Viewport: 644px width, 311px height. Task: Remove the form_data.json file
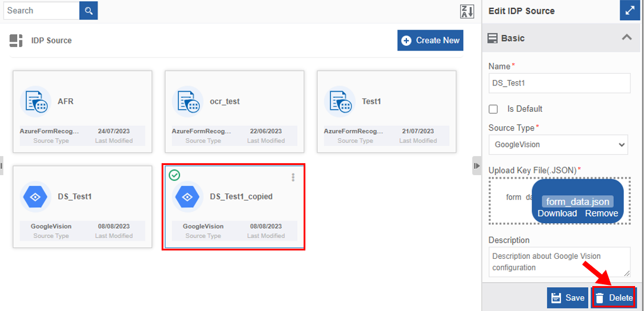click(x=601, y=213)
